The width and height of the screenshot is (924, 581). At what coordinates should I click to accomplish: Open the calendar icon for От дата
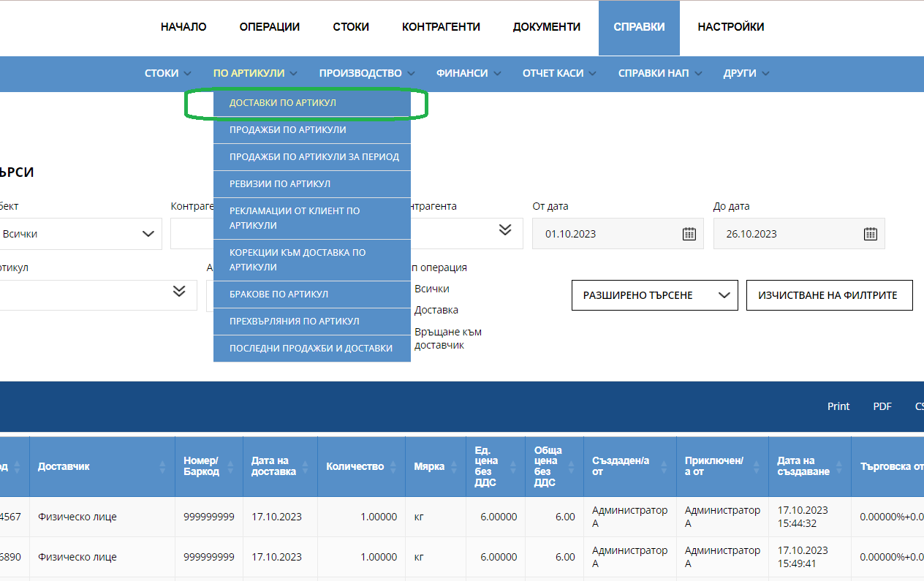(x=689, y=234)
